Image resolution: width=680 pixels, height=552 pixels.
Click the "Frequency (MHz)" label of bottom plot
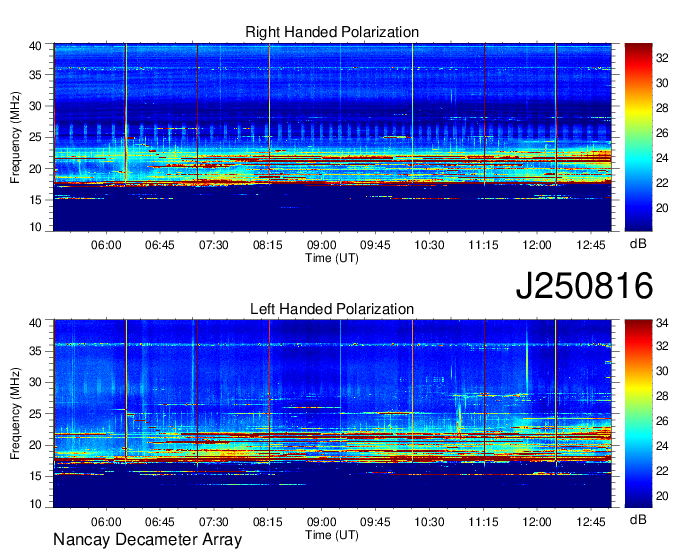[x=15, y=414]
